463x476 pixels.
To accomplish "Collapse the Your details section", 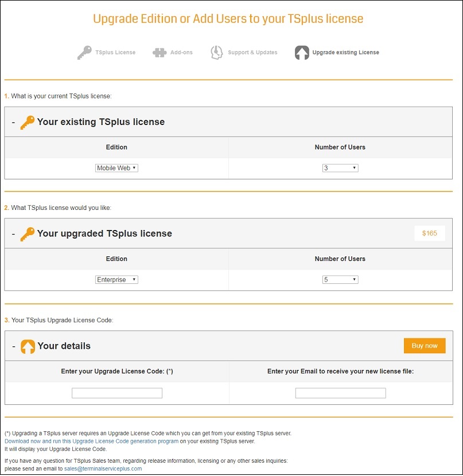I will click(x=13, y=346).
